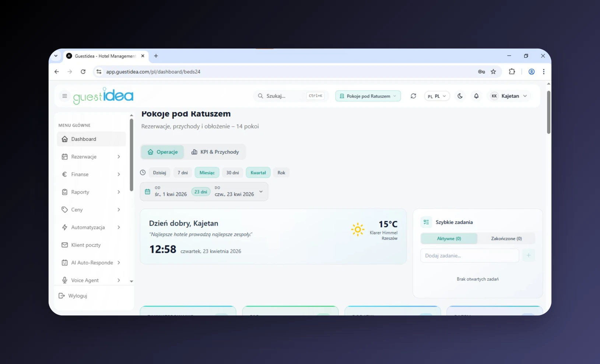This screenshot has width=600, height=364.
Task: Open the browser extensions puzzle icon
Action: tap(512, 72)
